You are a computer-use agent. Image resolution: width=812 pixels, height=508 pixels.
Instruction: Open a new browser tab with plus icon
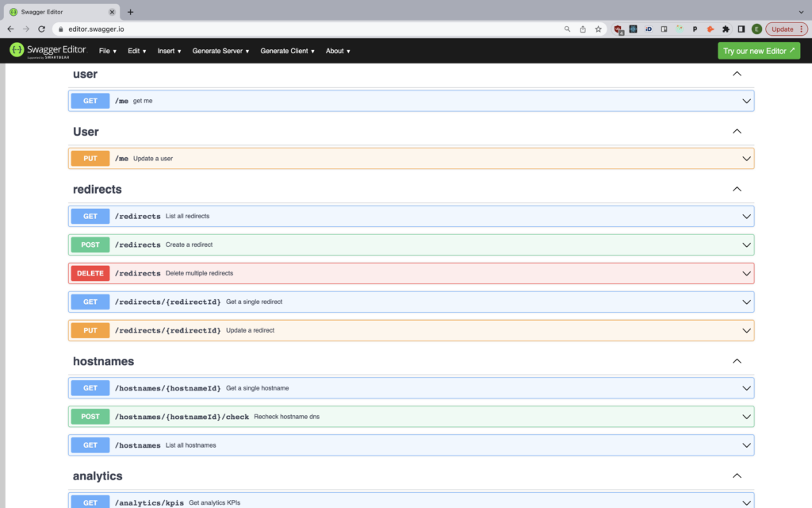click(131, 12)
